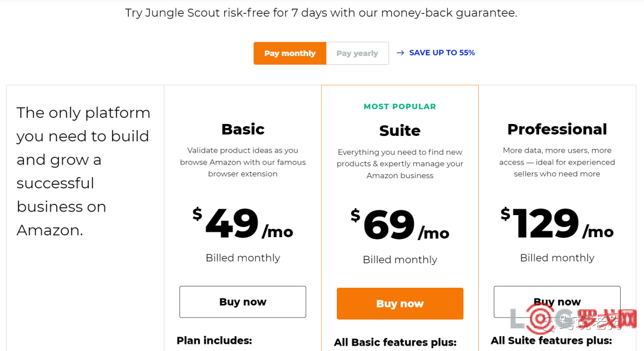
Task: Click the Basic plan title
Action: (243, 129)
